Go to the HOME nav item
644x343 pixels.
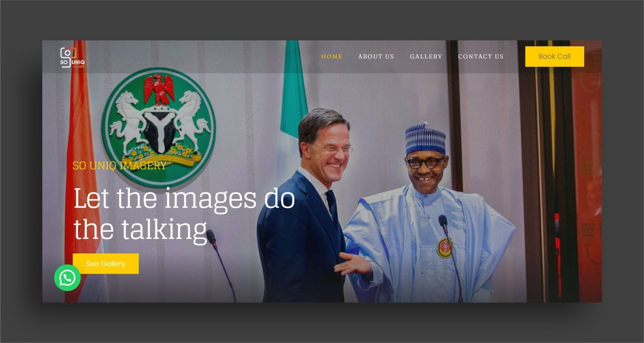point(332,56)
